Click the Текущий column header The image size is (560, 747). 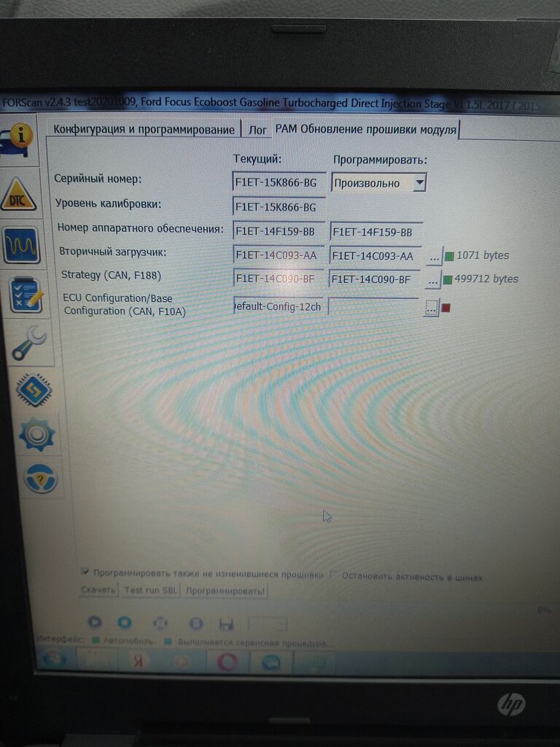(257, 158)
